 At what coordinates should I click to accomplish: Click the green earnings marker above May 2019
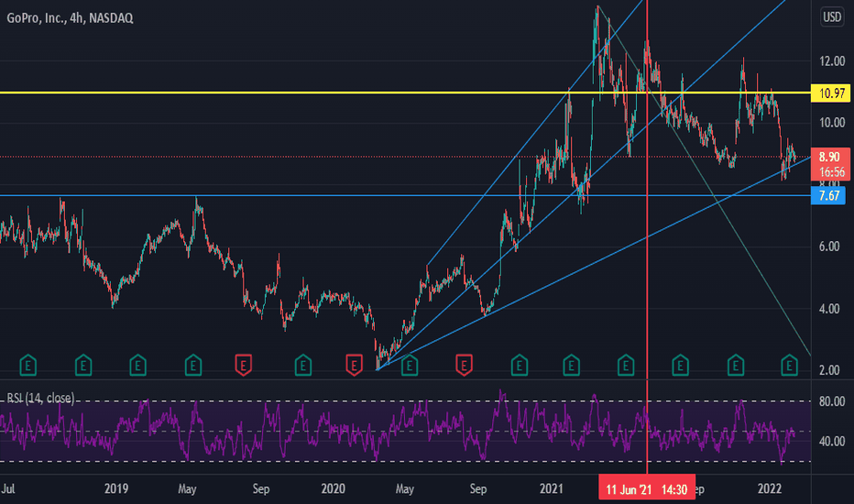tap(192, 365)
